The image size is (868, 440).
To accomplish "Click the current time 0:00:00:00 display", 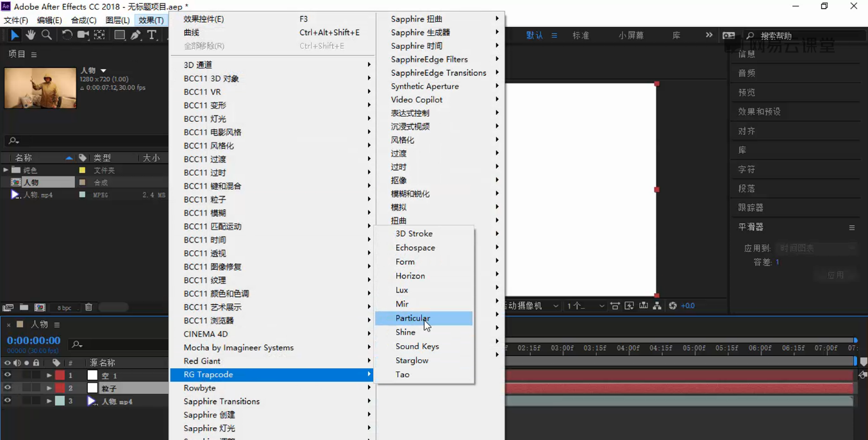I will pyautogui.click(x=33, y=341).
